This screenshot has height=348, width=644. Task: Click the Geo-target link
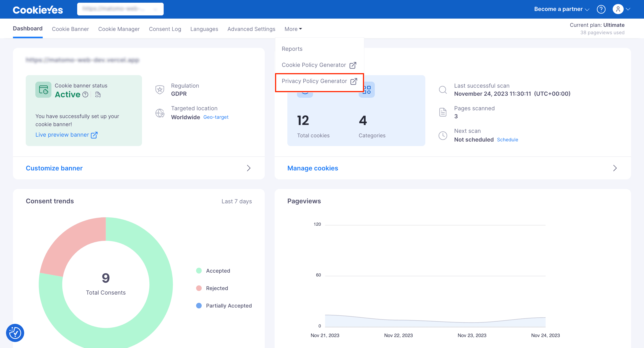[216, 117]
